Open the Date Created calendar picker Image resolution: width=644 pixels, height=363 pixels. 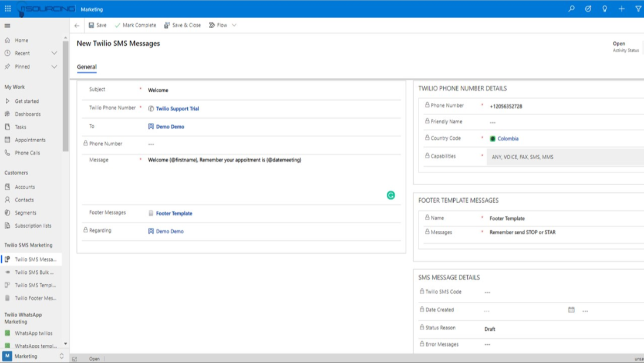pos(571,310)
